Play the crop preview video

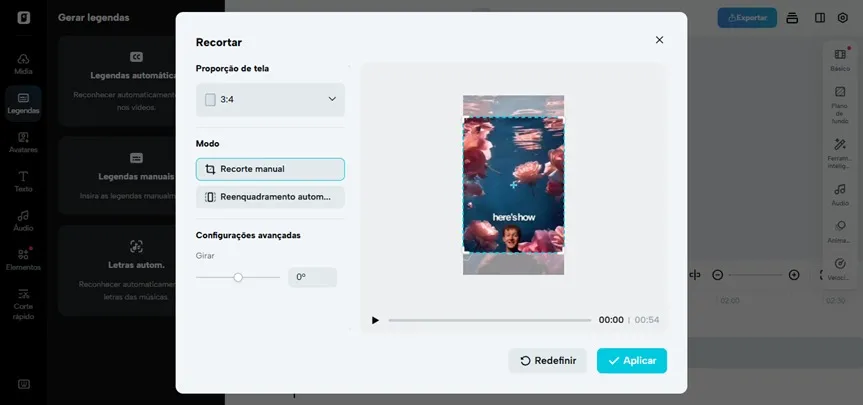[x=375, y=320]
